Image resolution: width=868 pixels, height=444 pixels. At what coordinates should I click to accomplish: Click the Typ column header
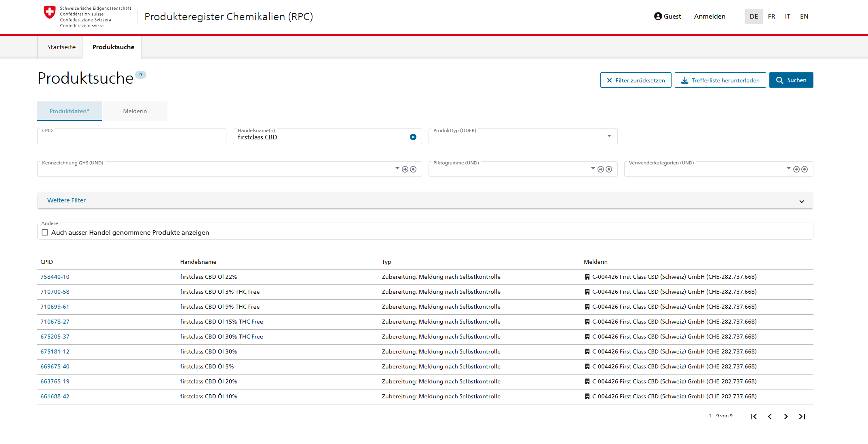point(386,262)
